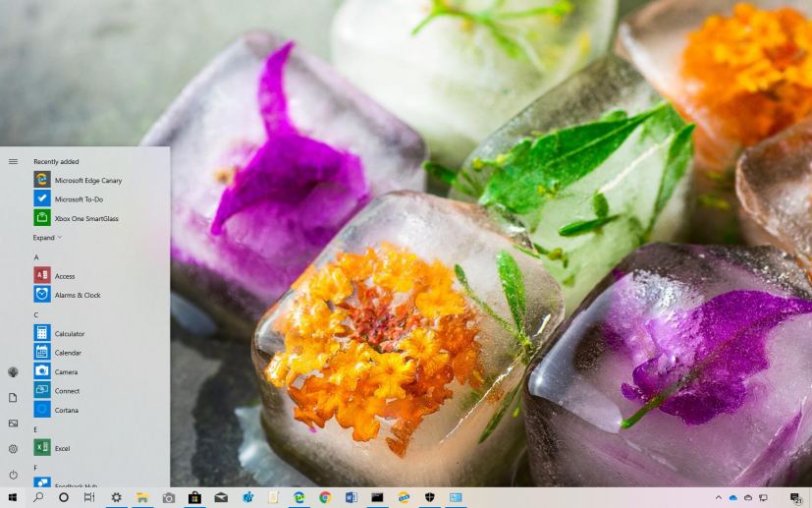Launch Excel from the app list
812x508 pixels.
click(x=52, y=448)
